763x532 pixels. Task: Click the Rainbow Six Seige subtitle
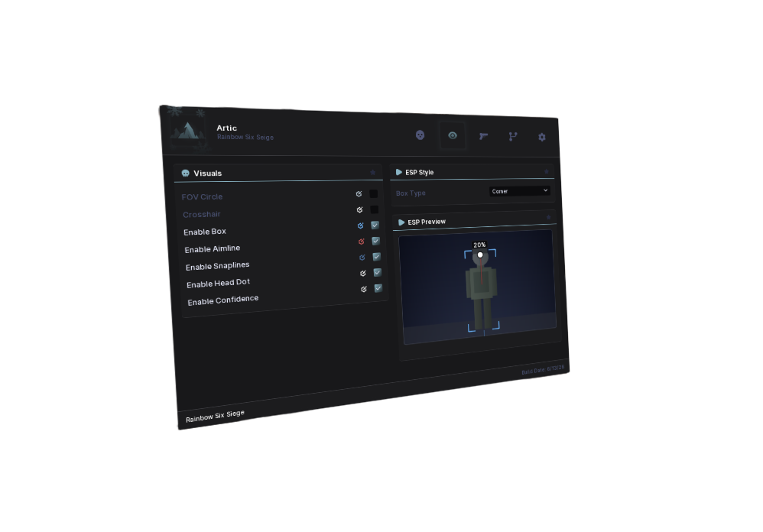pos(245,137)
